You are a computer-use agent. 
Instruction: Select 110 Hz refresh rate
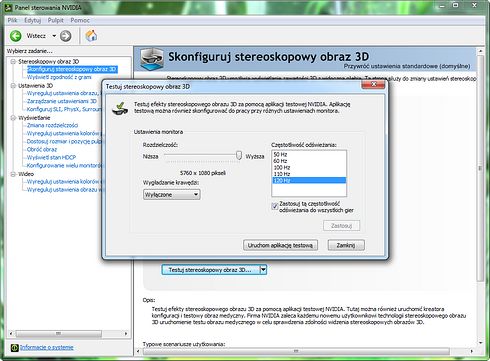pos(309,174)
